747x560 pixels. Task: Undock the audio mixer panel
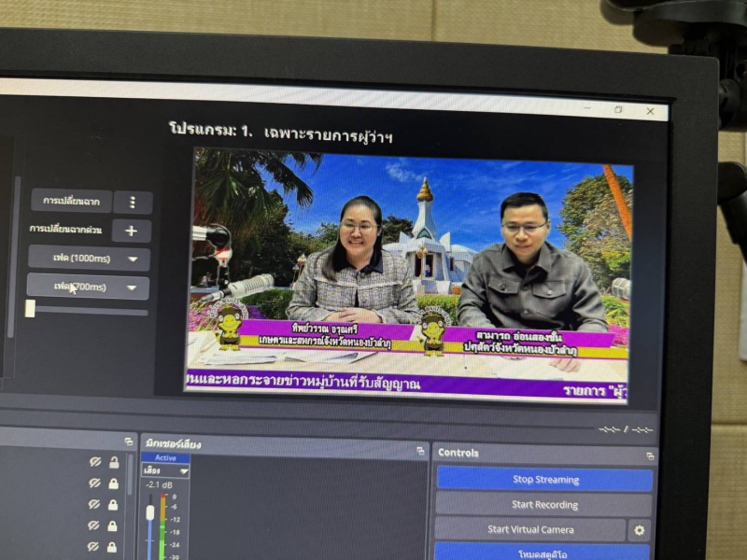(x=419, y=450)
